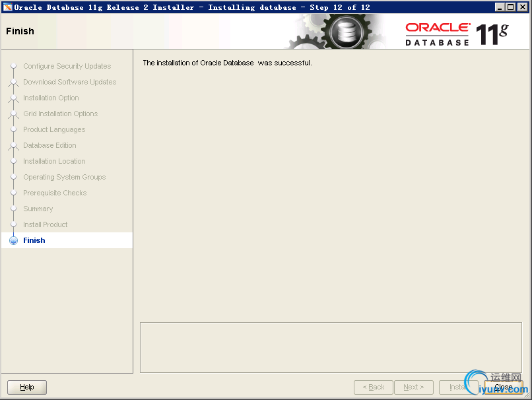Click the Help button
The image size is (532, 400).
coord(27,387)
